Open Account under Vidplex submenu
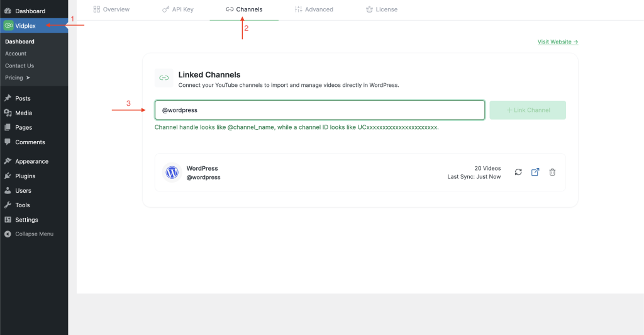This screenshot has width=644, height=335. (16, 54)
